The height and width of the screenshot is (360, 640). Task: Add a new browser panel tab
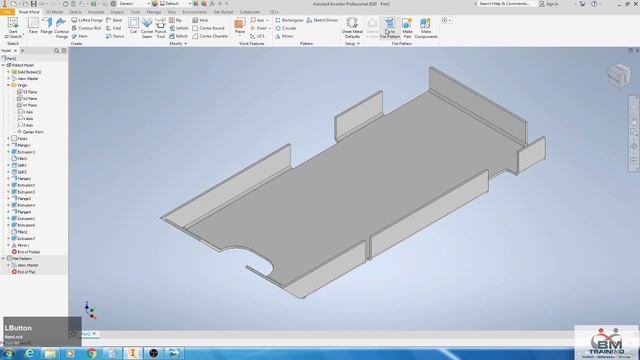click(x=22, y=51)
